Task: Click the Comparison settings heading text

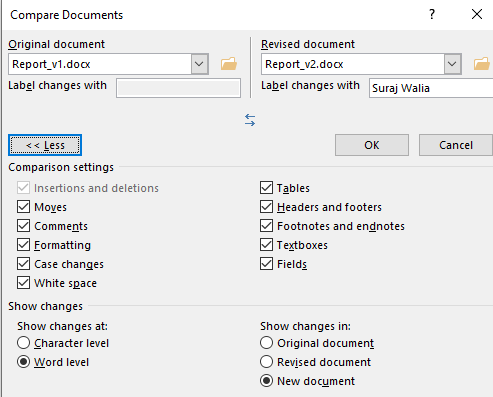Action: tap(61, 167)
